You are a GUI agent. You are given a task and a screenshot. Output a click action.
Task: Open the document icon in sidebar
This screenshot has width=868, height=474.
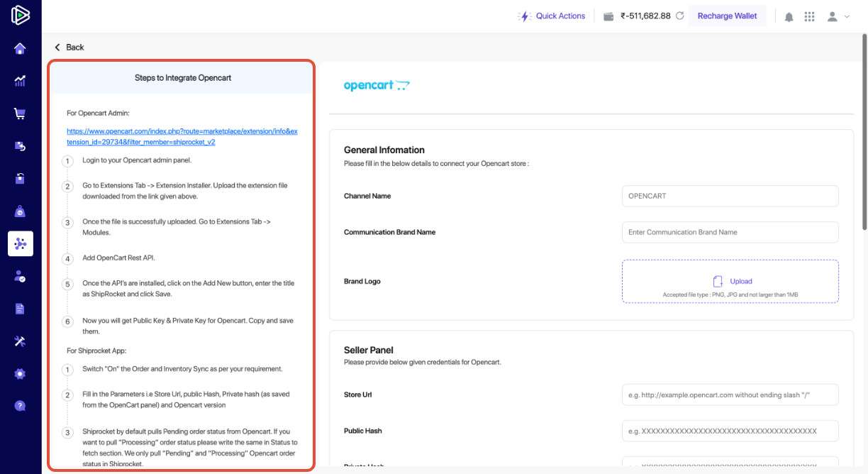(x=20, y=309)
